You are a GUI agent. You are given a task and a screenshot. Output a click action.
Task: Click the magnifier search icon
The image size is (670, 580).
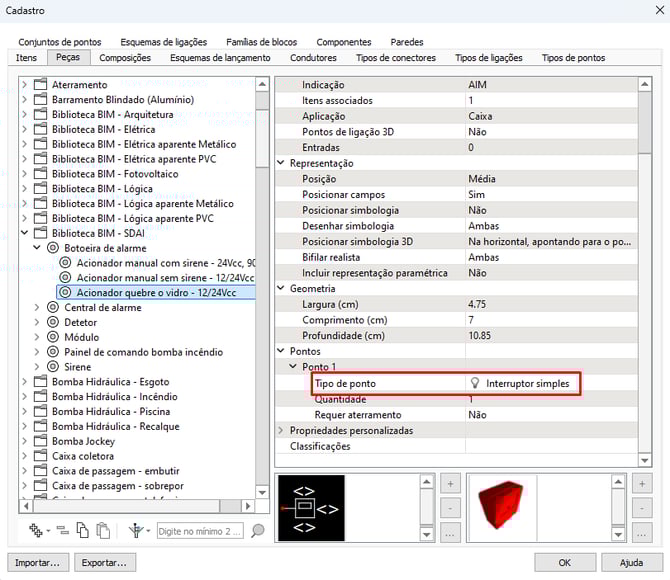click(x=258, y=531)
